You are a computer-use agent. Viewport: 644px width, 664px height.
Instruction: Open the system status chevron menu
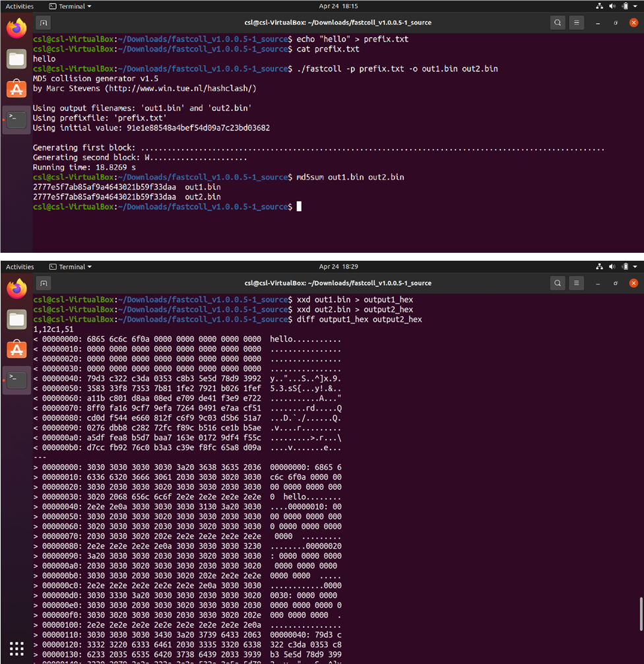point(634,6)
